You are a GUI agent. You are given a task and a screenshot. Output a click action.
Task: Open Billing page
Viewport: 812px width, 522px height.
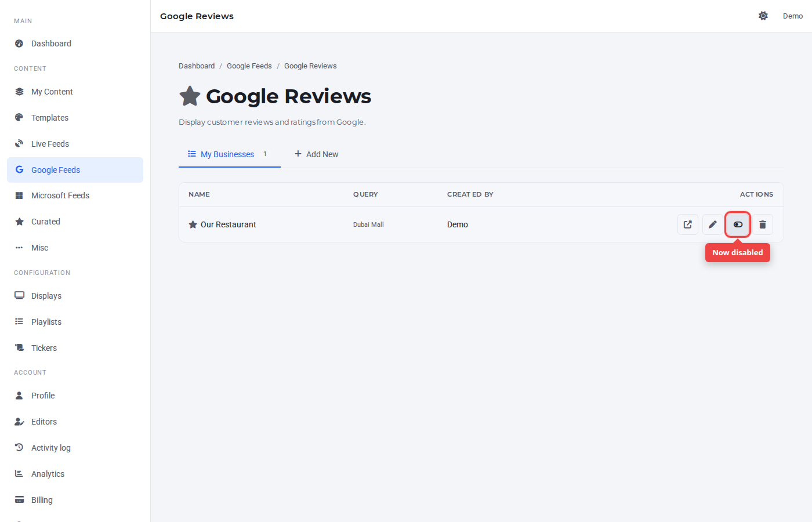coord(75,500)
